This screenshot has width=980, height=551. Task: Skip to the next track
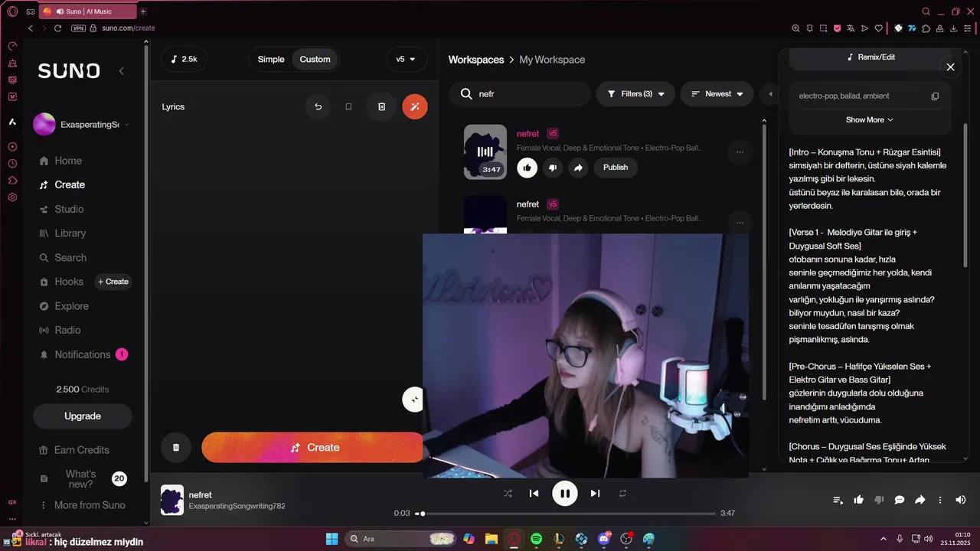pyautogui.click(x=595, y=494)
